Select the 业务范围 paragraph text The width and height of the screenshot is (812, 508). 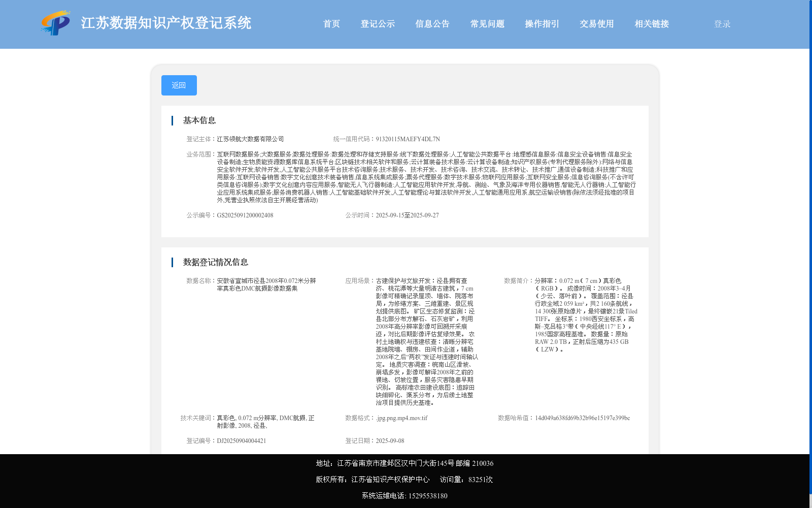coord(426,177)
